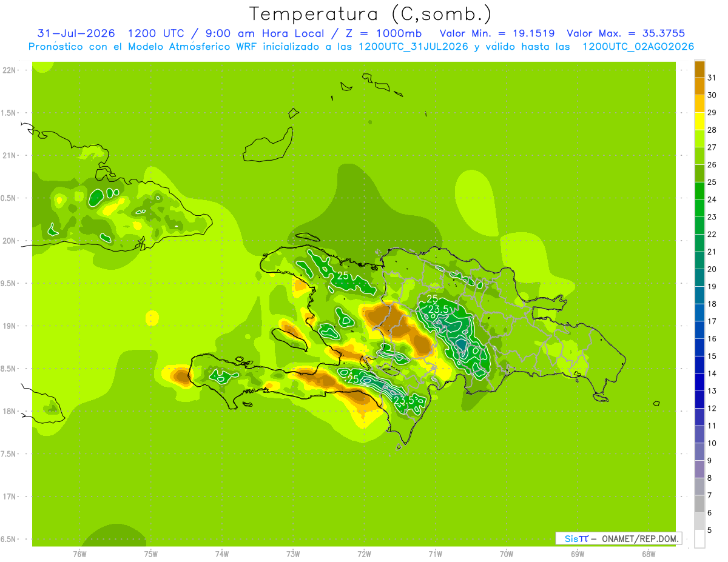The width and height of the screenshot is (728, 562).
Task: Click the dark blue legend swatch between 12 and 13
Action: pos(700,400)
